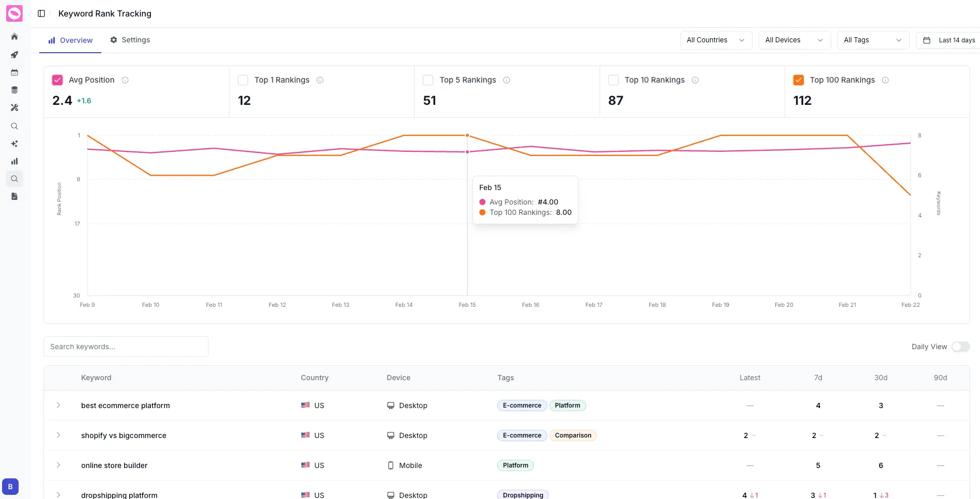Click the Shopify logo in top left
This screenshot has width=980, height=499.
point(14,13)
